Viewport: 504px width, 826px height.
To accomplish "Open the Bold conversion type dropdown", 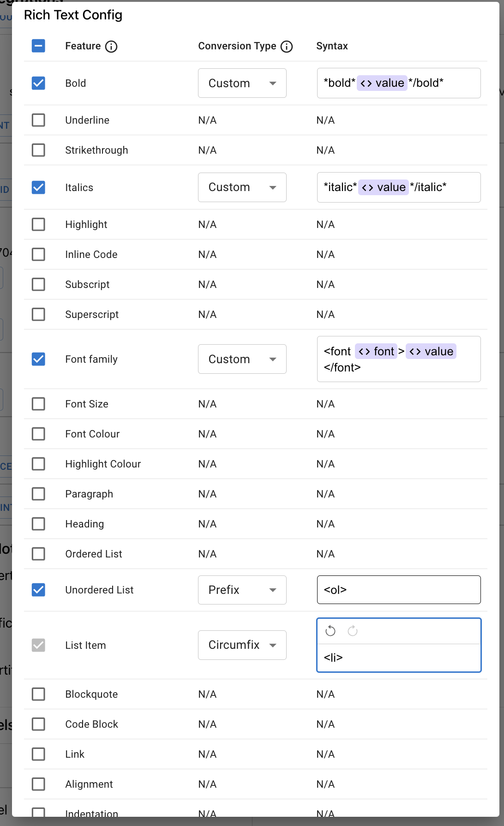I will click(x=242, y=83).
